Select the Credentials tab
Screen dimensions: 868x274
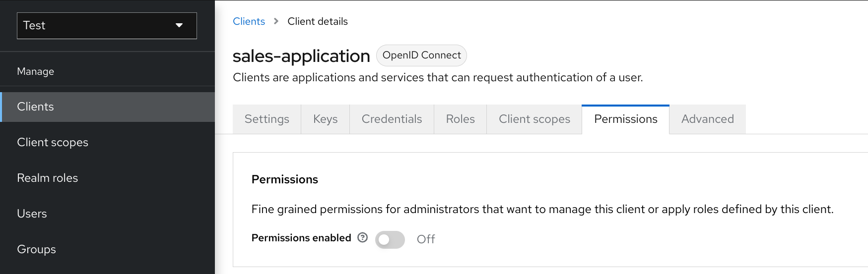tap(392, 119)
